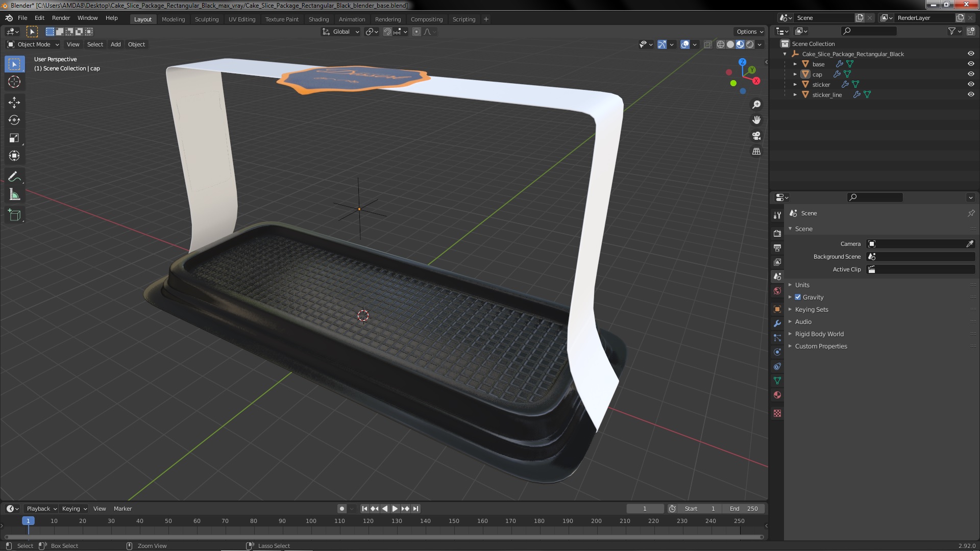Screen dimensions: 980x551
Task: Switch to the Shading workspace tab
Action: 318,19
